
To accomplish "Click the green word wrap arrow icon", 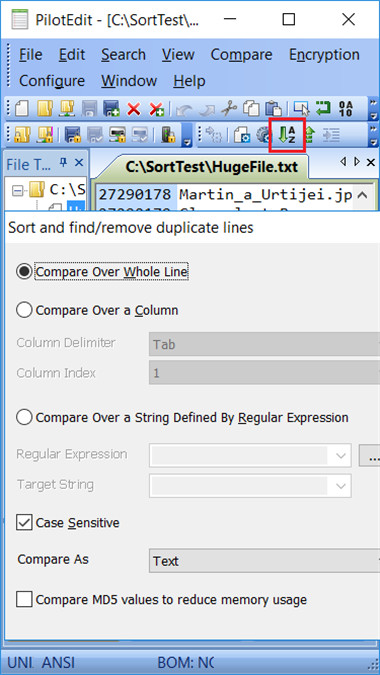I will click(x=323, y=109).
